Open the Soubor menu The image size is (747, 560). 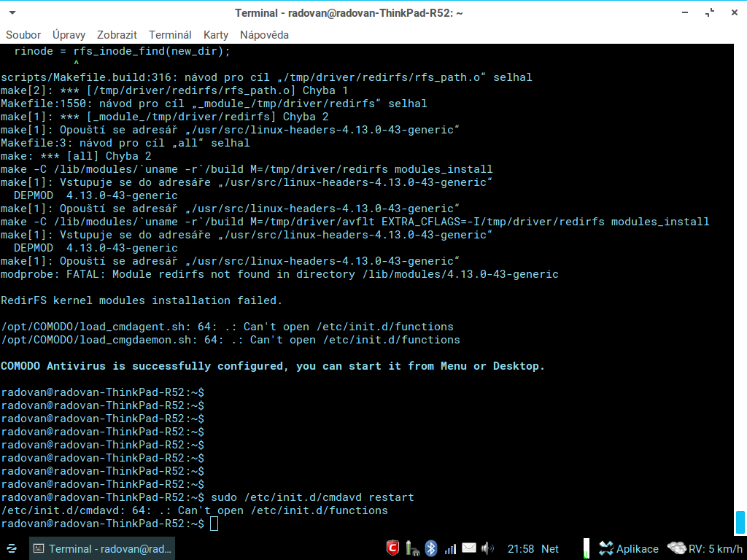pyautogui.click(x=23, y=35)
